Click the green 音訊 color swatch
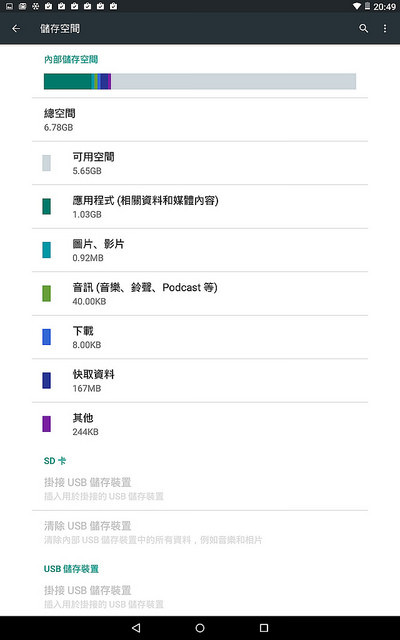 coord(47,293)
